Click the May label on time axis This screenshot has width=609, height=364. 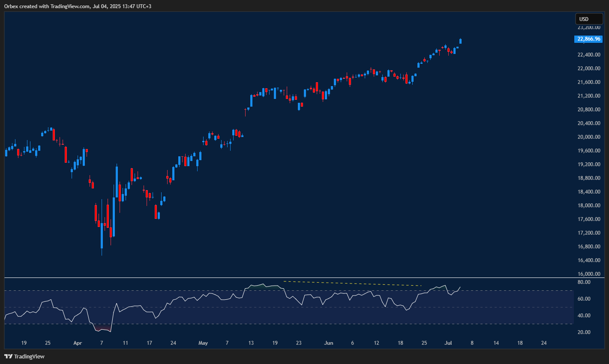203,343
